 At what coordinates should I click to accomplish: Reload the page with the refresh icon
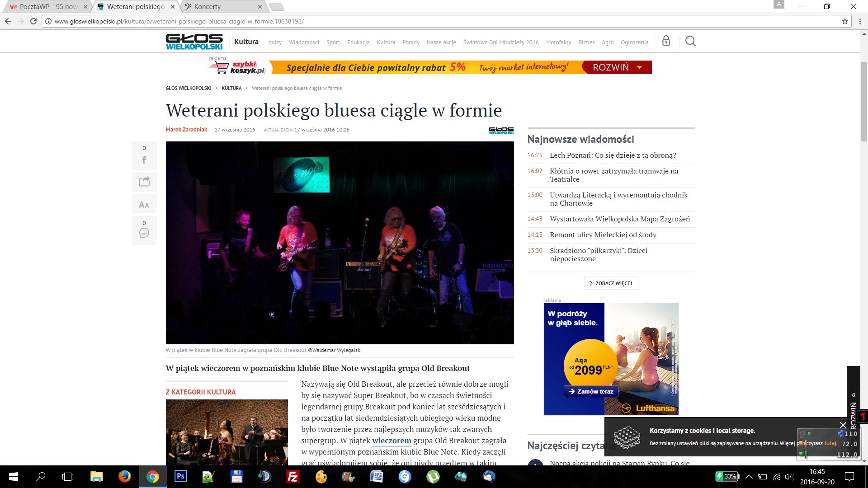(x=33, y=21)
